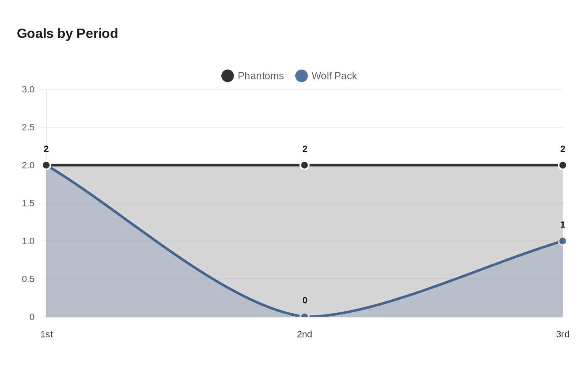Click the '1st' x-axis label
This screenshot has width=588, height=370.
click(x=47, y=334)
